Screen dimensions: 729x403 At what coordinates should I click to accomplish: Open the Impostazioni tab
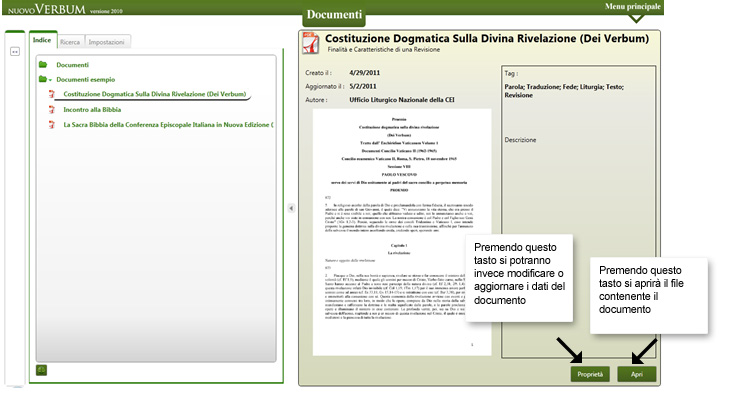point(106,42)
